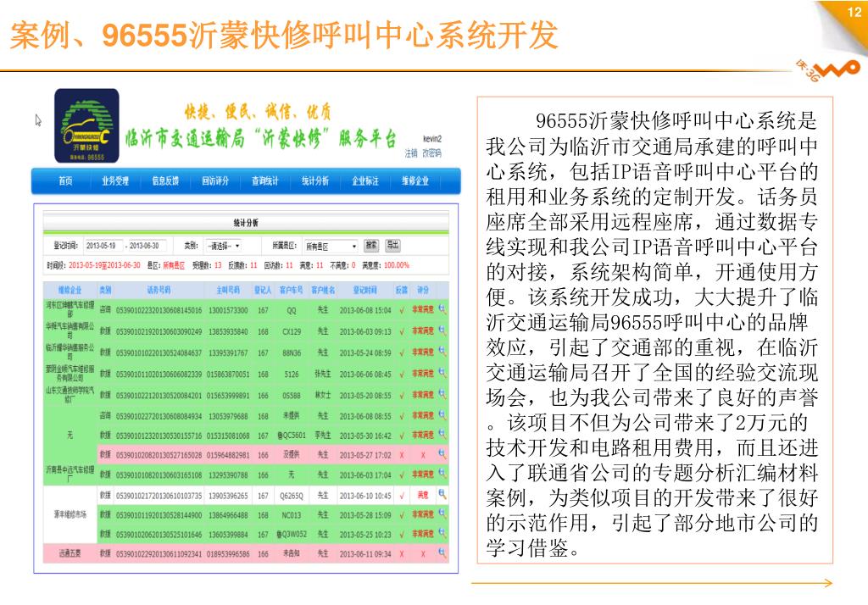Image resolution: width=868 pixels, height=605 pixels.
Task: Click the company cell 远通五菱
Action: pos(70,553)
